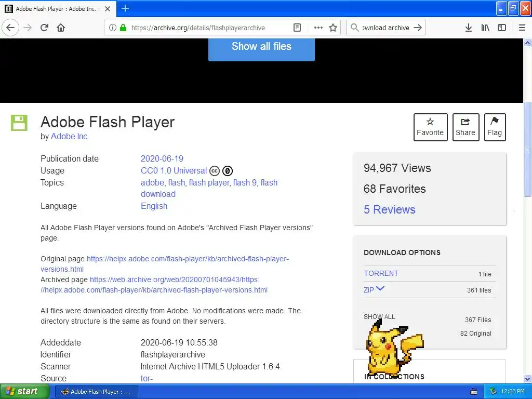Flag this item
Screen dimensions: 532x399
coord(495,127)
